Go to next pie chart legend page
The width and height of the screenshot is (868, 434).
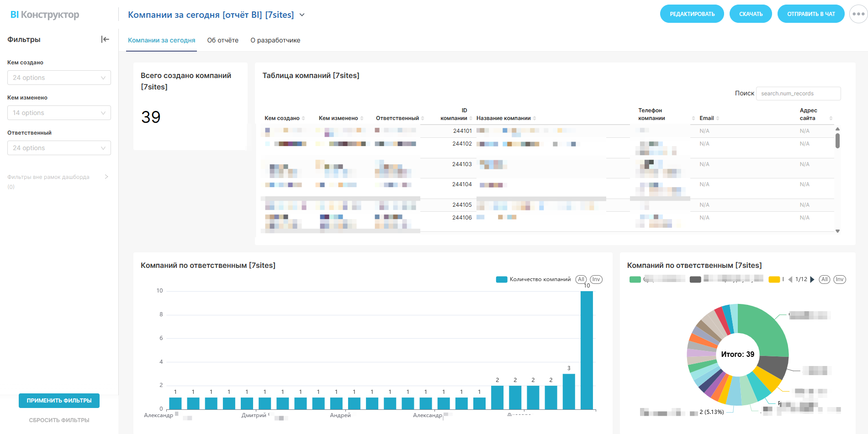tap(812, 280)
